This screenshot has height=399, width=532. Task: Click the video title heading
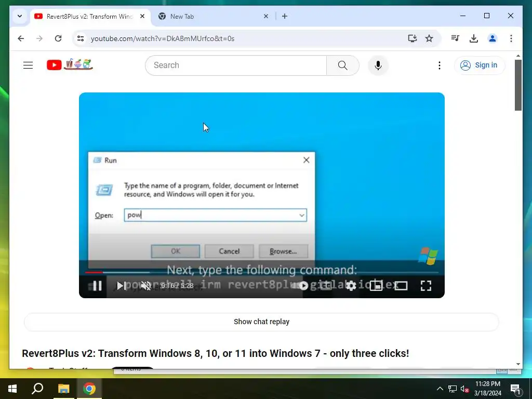coord(216,353)
